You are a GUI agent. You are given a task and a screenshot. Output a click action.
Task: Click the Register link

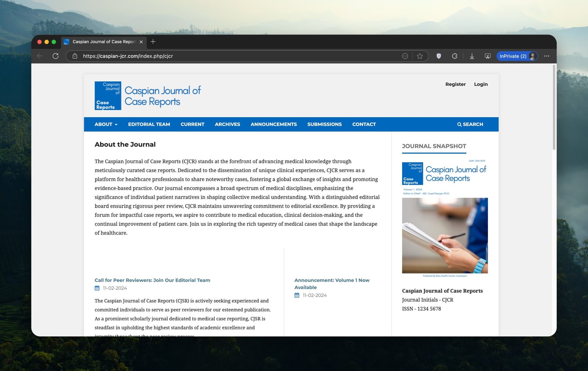(455, 84)
